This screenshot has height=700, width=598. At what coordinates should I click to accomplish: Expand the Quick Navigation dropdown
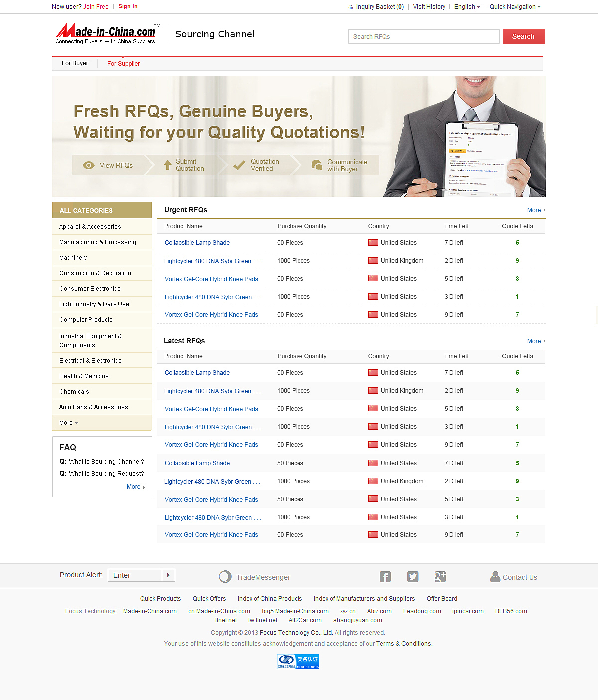[515, 7]
